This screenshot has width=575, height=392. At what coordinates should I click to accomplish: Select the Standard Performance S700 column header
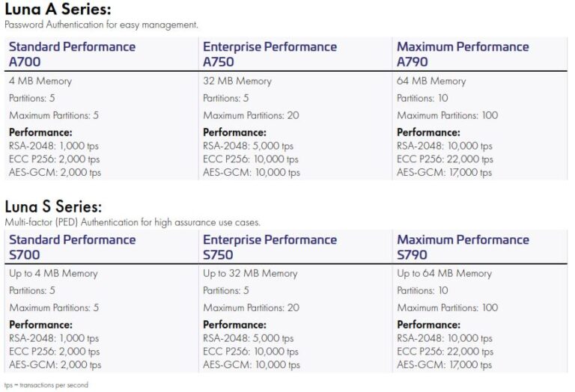click(72, 247)
